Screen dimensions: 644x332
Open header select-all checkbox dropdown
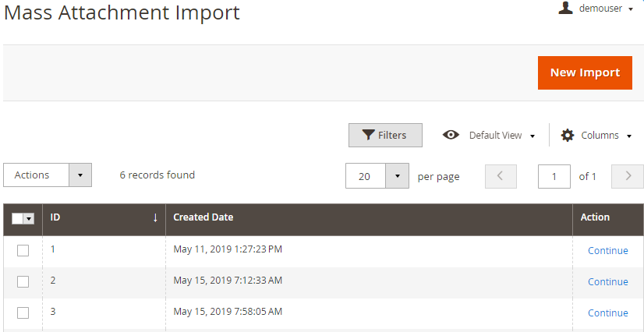coord(28,219)
